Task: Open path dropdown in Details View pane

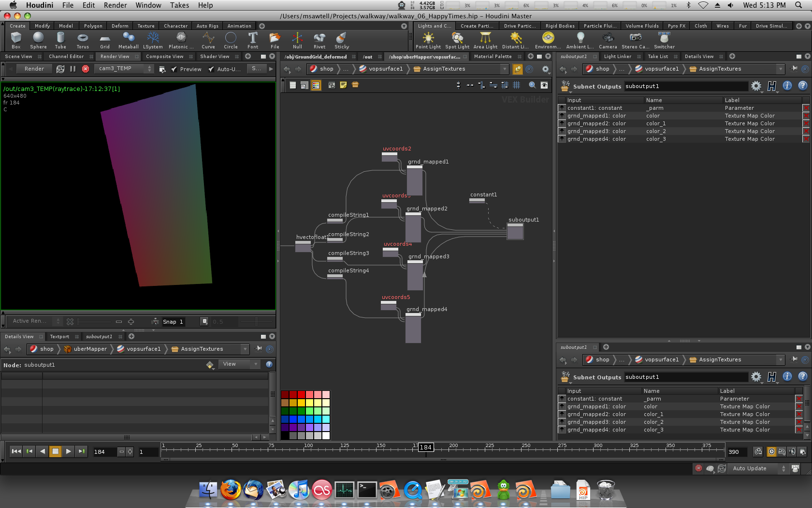Action: [x=245, y=349]
